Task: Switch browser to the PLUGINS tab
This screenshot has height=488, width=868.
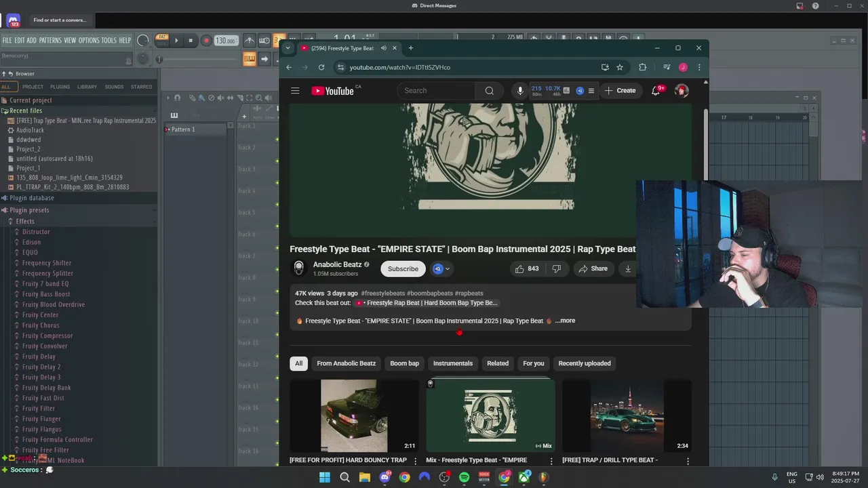Action: coord(60,87)
